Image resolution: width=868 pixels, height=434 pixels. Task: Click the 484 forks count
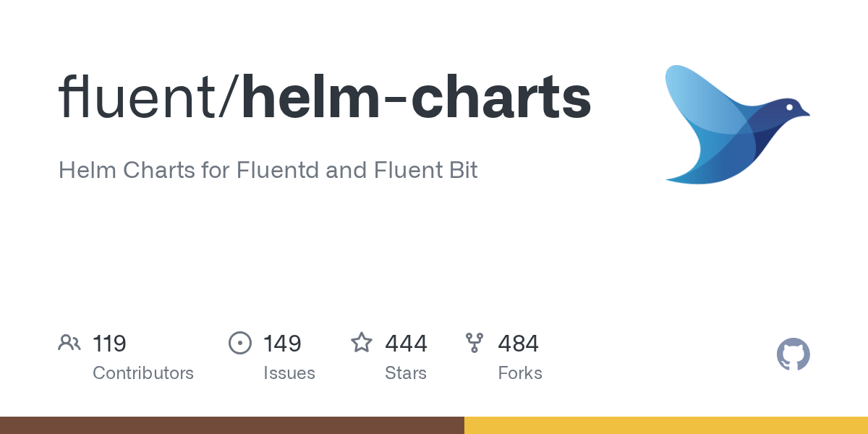[x=518, y=343]
